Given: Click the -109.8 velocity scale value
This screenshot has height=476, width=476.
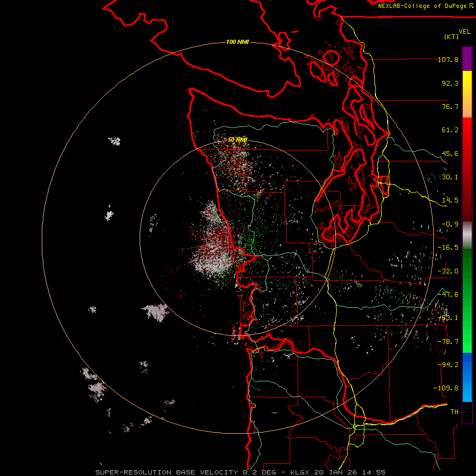Looking at the screenshot, I should 446,388.
